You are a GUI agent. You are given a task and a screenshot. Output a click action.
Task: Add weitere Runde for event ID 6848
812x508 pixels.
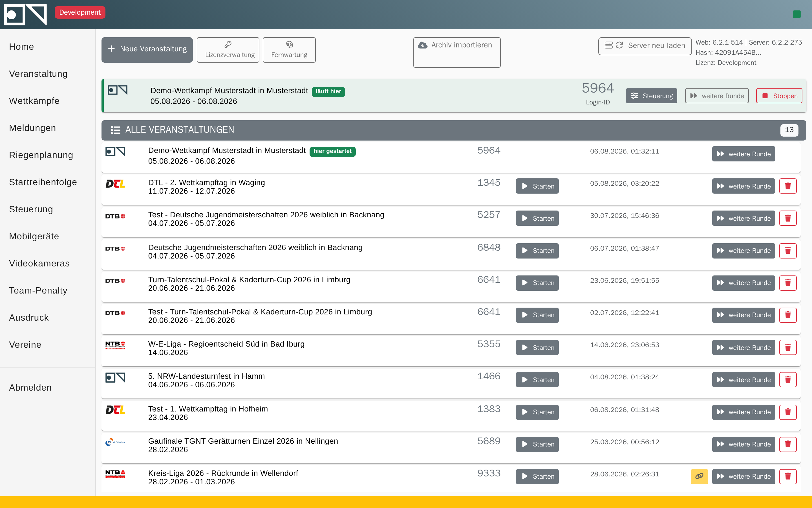tap(743, 251)
